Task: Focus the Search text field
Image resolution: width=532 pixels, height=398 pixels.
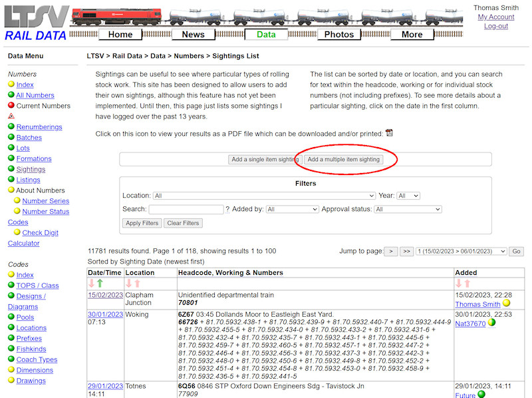Action: (186, 209)
